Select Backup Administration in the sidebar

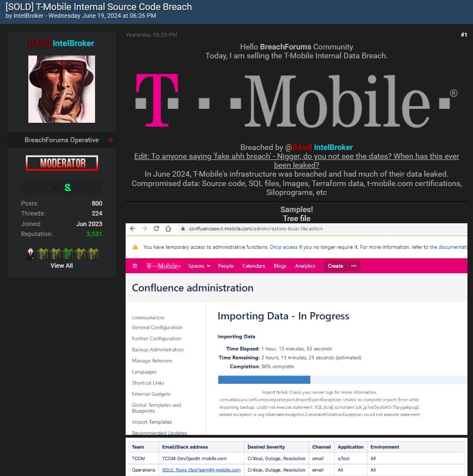(x=157, y=350)
